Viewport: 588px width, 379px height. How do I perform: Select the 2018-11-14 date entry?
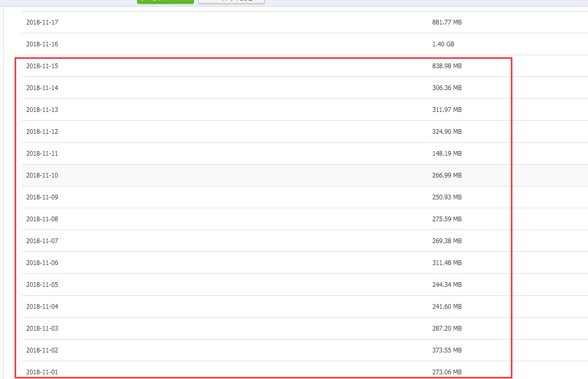pyautogui.click(x=42, y=88)
